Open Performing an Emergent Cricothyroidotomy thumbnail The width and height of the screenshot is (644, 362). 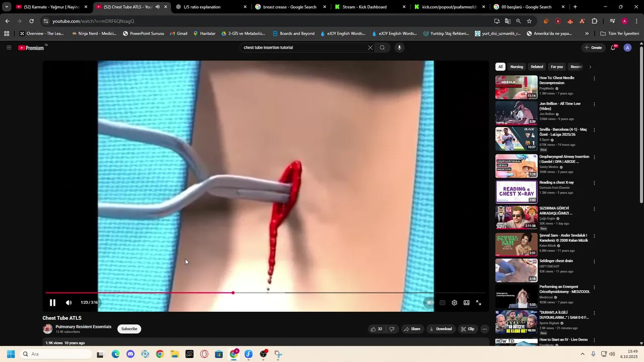[x=516, y=297]
